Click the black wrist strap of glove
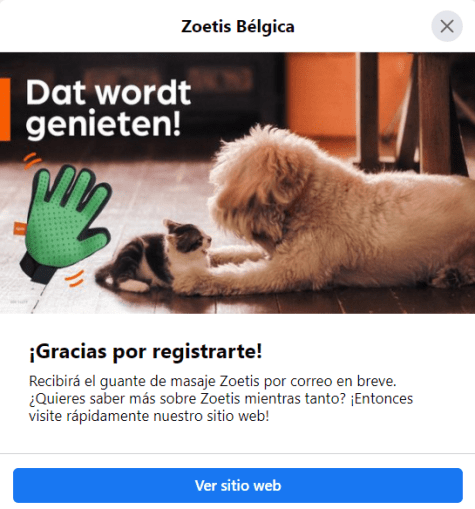Viewport: 475px width, 509px height. point(37,268)
